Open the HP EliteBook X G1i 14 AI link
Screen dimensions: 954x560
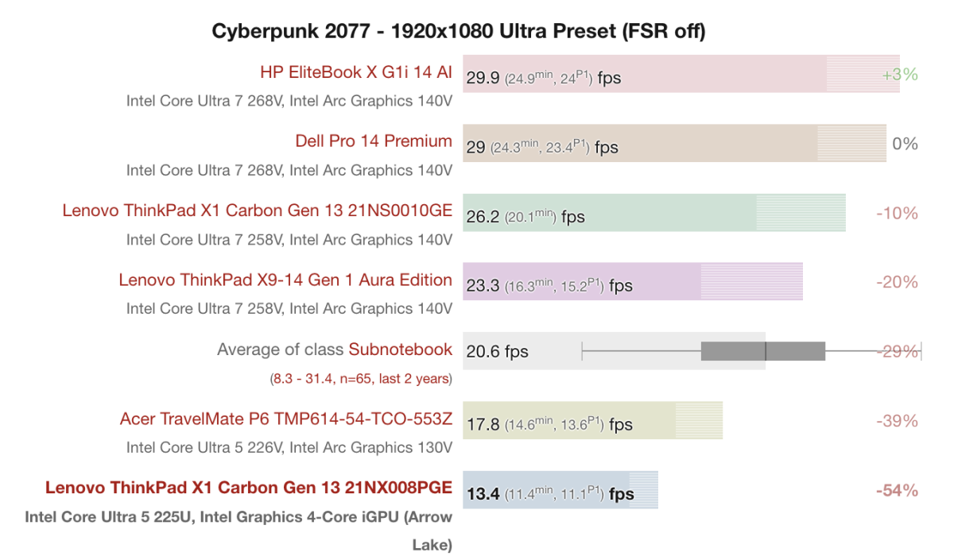tap(355, 72)
